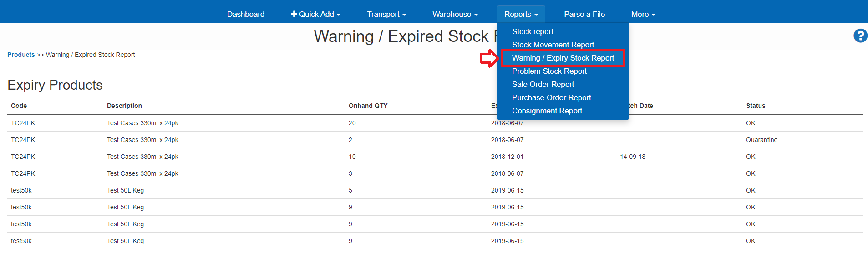868x254 pixels.
Task: Click the Description column header
Action: click(x=124, y=106)
